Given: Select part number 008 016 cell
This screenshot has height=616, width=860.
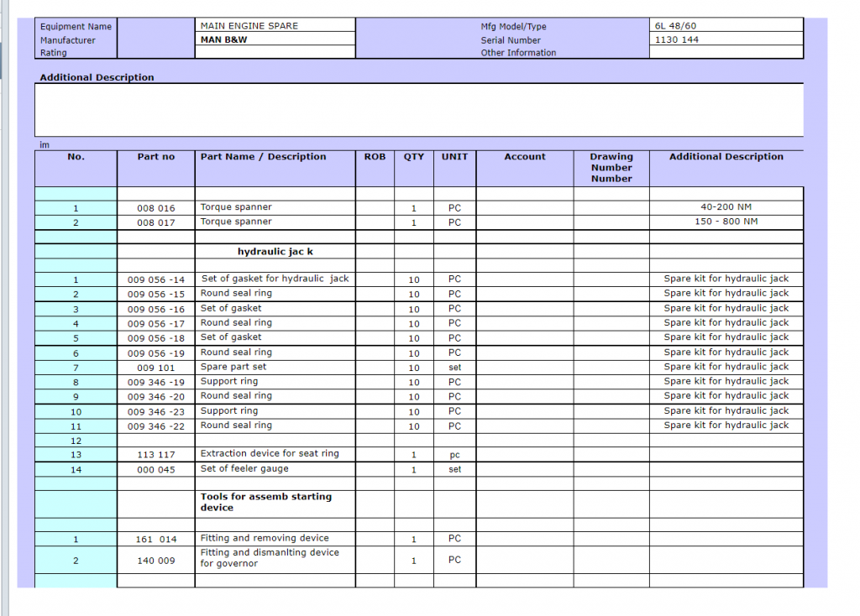Looking at the screenshot, I should 156,208.
